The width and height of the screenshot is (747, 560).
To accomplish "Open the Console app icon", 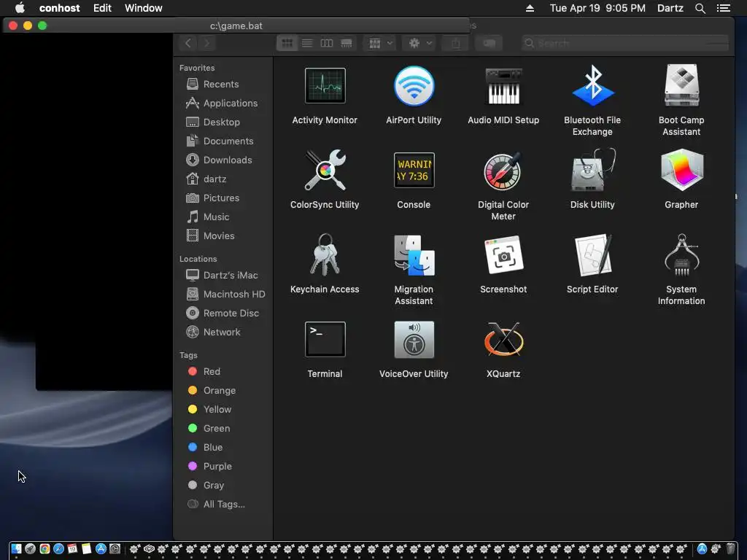I will (x=414, y=170).
